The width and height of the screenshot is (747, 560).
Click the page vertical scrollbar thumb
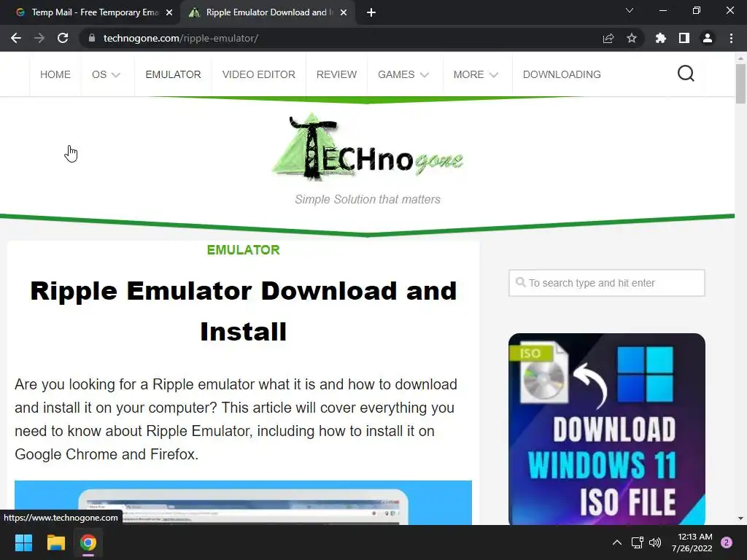coord(740,83)
